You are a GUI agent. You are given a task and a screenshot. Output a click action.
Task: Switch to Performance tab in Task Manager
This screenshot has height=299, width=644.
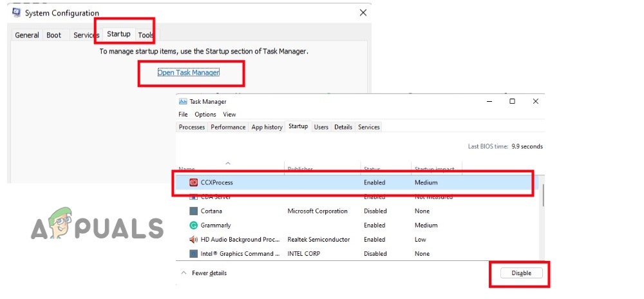[x=228, y=128]
